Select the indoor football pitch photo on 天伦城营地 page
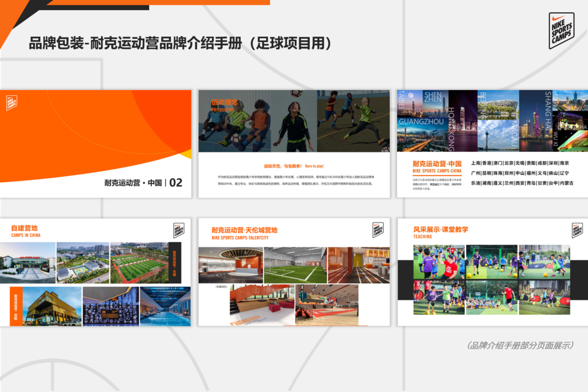The image size is (588, 392). (x=296, y=265)
